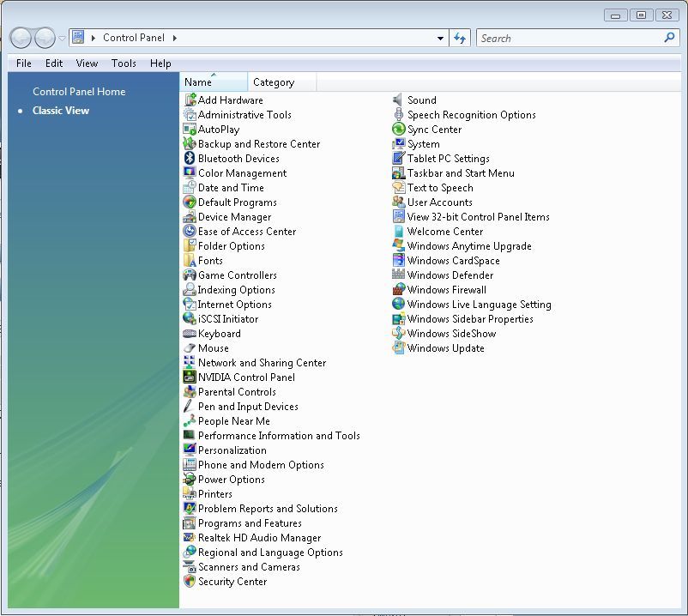Expand the arrow after Control Panel breadcrumb
Viewport: 688px width, 616px height.
point(175,38)
